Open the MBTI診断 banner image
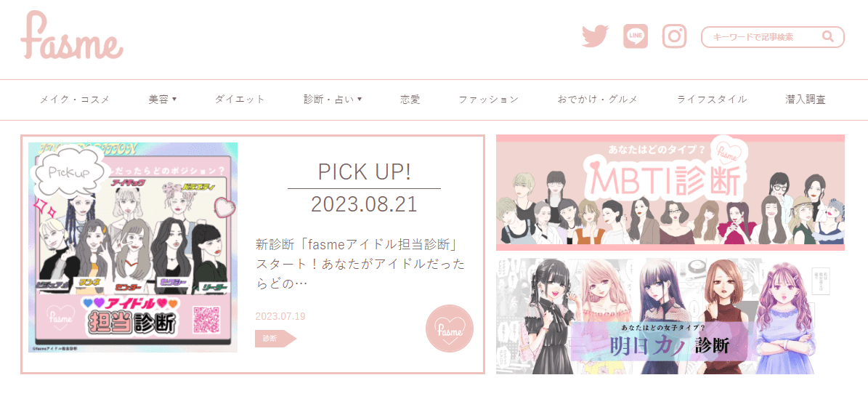868x399 pixels. [x=670, y=193]
